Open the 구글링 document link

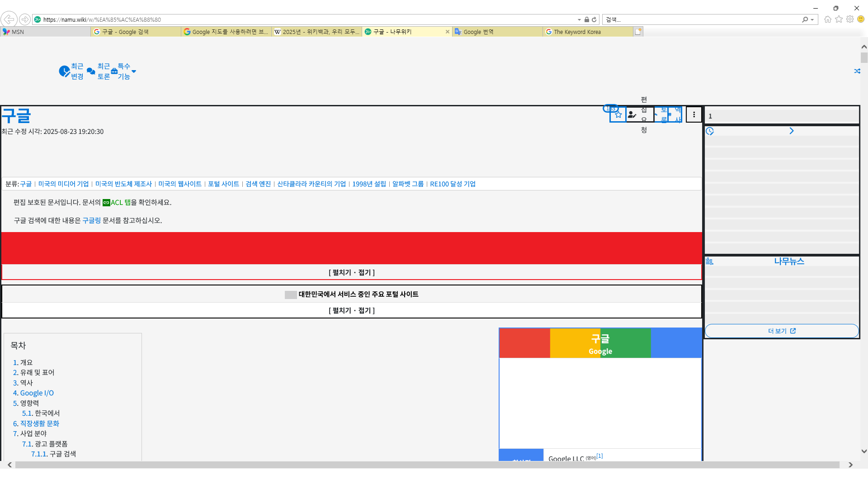[91, 220]
